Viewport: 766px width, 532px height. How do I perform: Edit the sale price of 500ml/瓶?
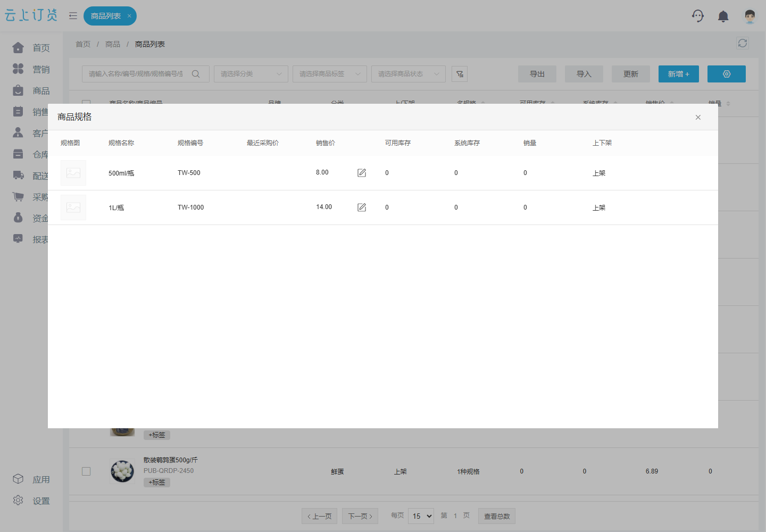(x=362, y=173)
